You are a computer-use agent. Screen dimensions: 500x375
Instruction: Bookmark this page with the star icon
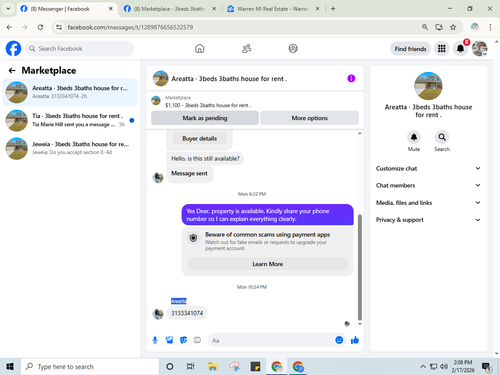pos(453,27)
